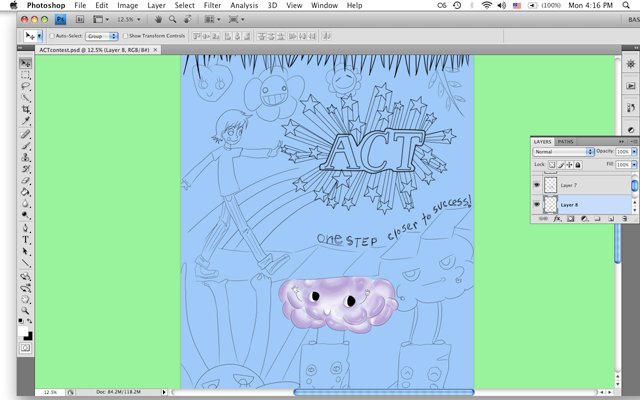
Task: Select the Crop tool
Action: [x=26, y=109]
